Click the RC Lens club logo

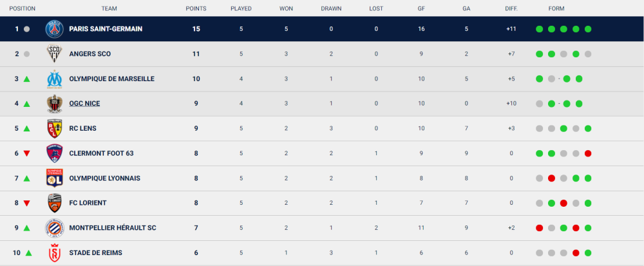pyautogui.click(x=55, y=128)
